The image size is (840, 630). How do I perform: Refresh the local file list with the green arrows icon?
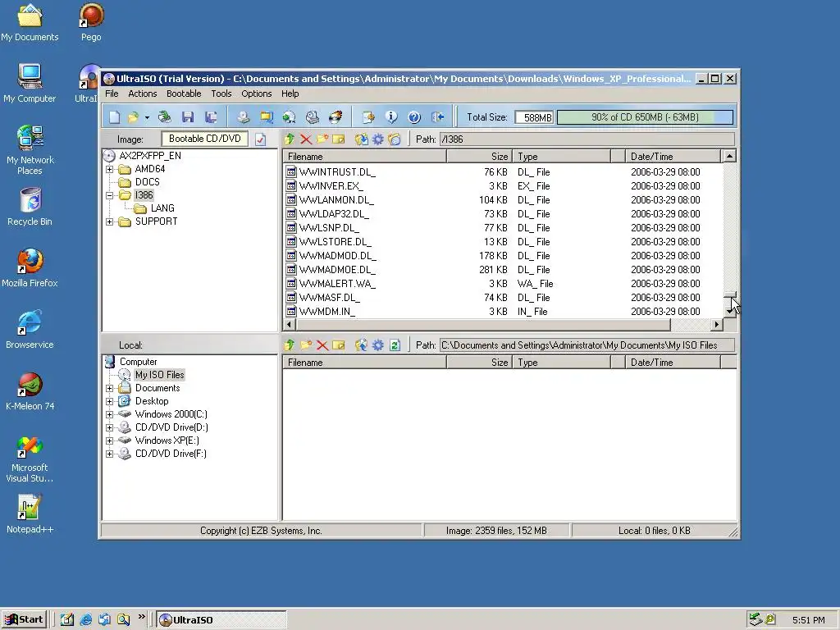point(395,345)
